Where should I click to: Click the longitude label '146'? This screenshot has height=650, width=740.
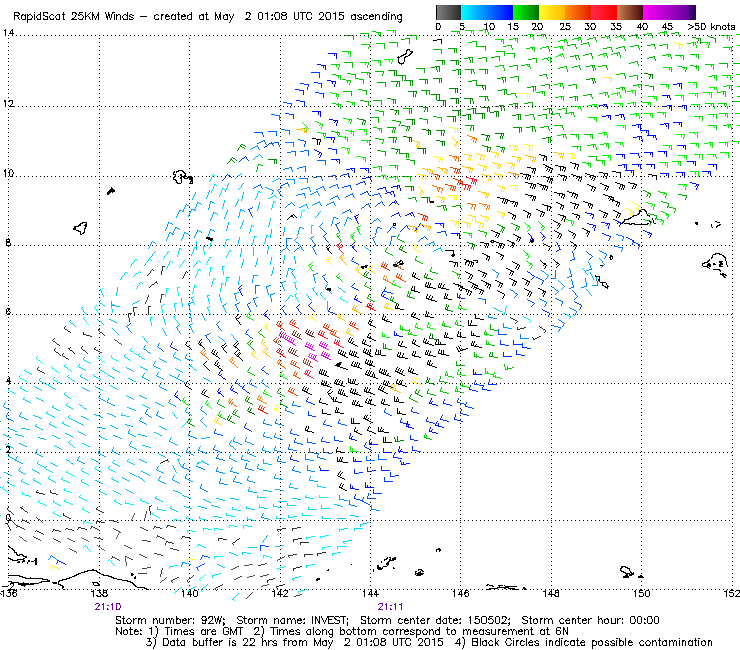[x=461, y=593]
